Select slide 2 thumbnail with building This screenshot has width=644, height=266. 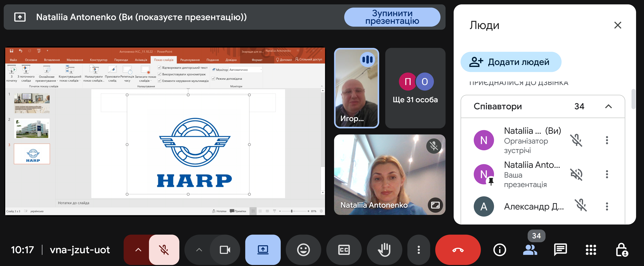coord(32,128)
